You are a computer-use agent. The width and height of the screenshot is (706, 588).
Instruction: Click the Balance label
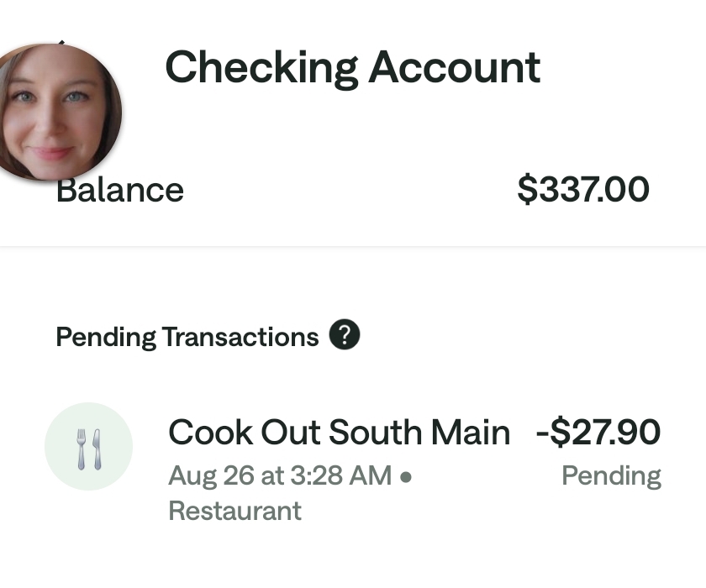pos(120,190)
